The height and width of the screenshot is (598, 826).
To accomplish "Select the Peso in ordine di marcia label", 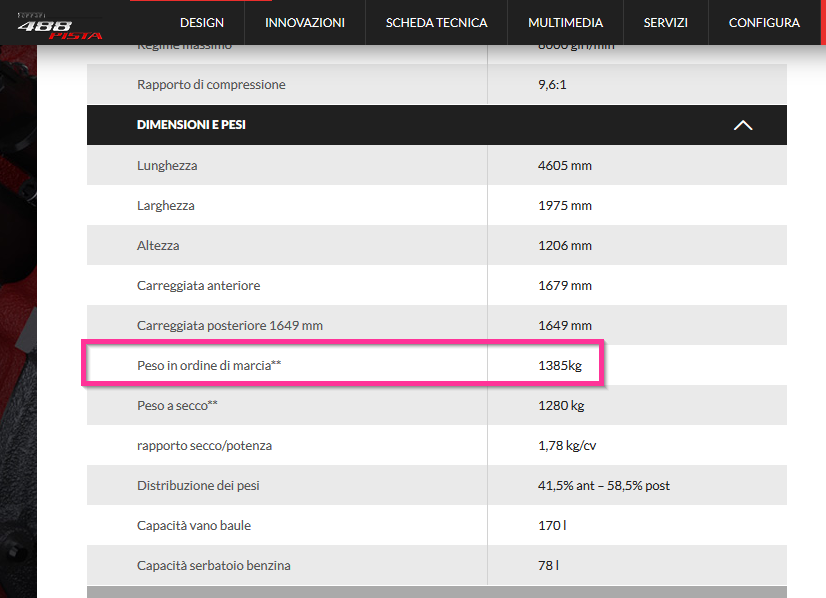I will click(209, 366).
